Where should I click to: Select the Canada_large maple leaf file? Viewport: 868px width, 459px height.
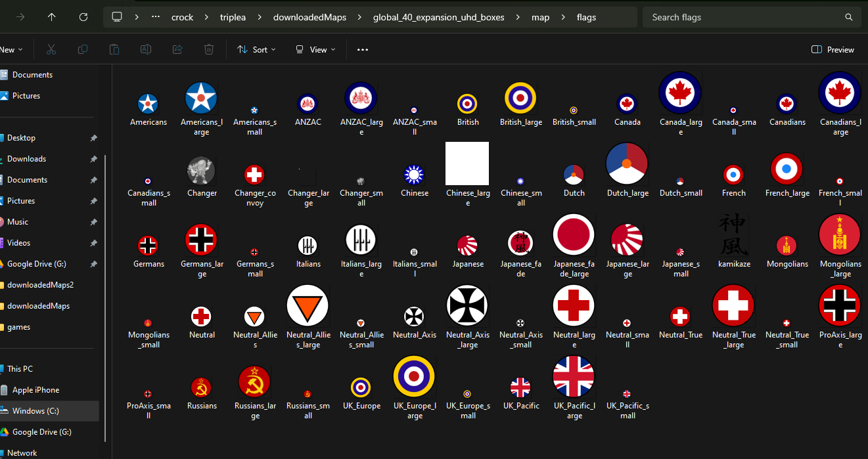tap(681, 93)
